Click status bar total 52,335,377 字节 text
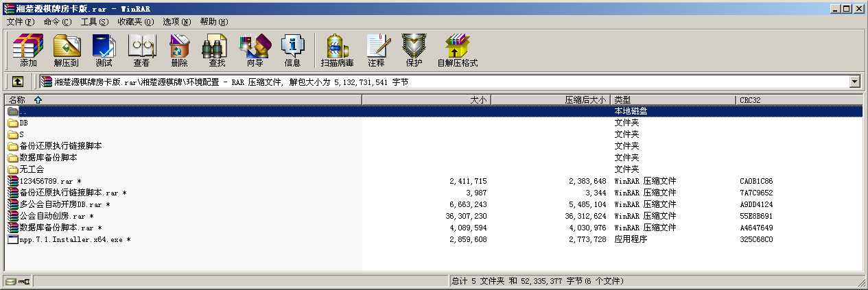Screen dimensions: 868x290 [538, 281]
